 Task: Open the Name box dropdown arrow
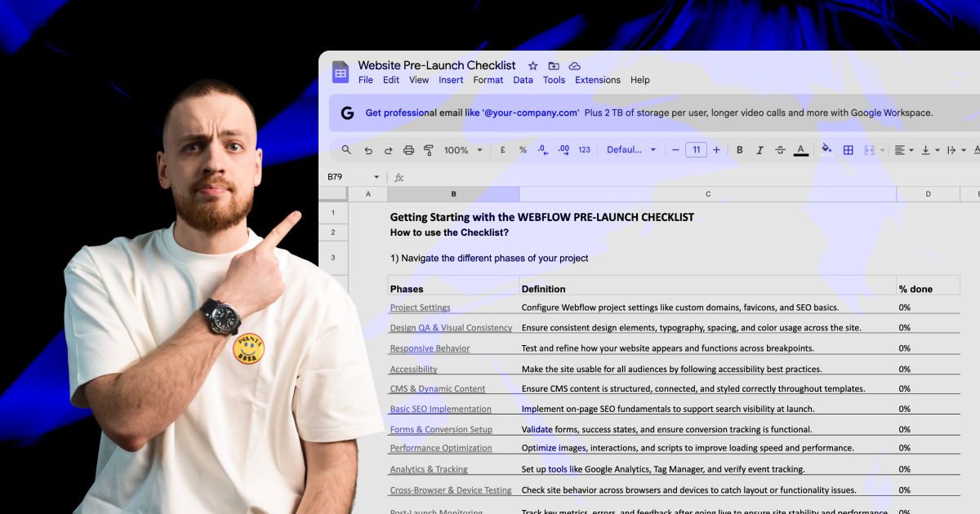376,177
